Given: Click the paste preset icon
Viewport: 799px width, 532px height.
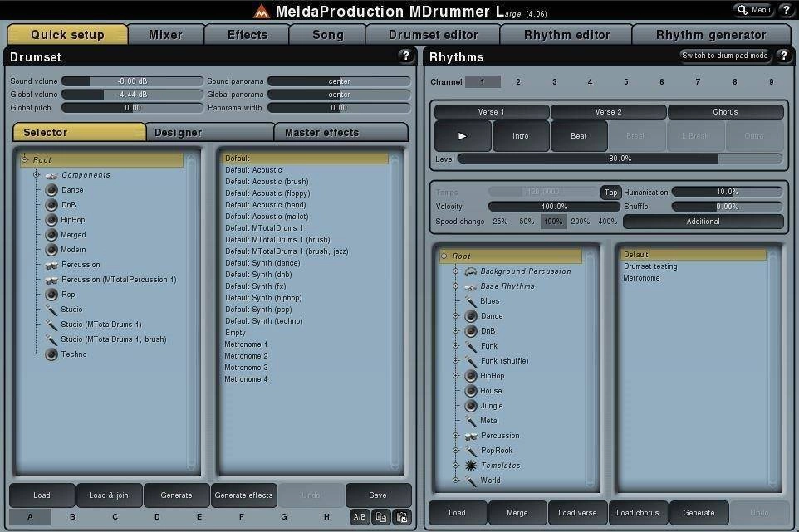Looking at the screenshot, I should coord(401,517).
